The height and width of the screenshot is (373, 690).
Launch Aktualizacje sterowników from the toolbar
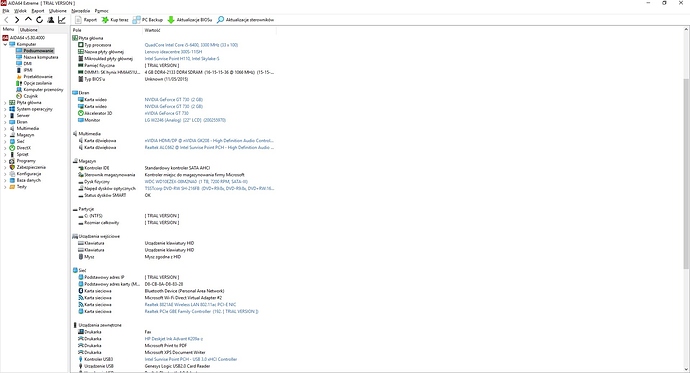coord(245,20)
